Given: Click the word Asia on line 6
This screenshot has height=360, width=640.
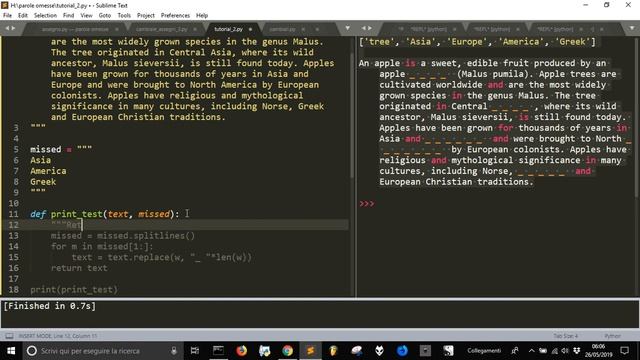Looking at the screenshot, I should click(x=40, y=160).
